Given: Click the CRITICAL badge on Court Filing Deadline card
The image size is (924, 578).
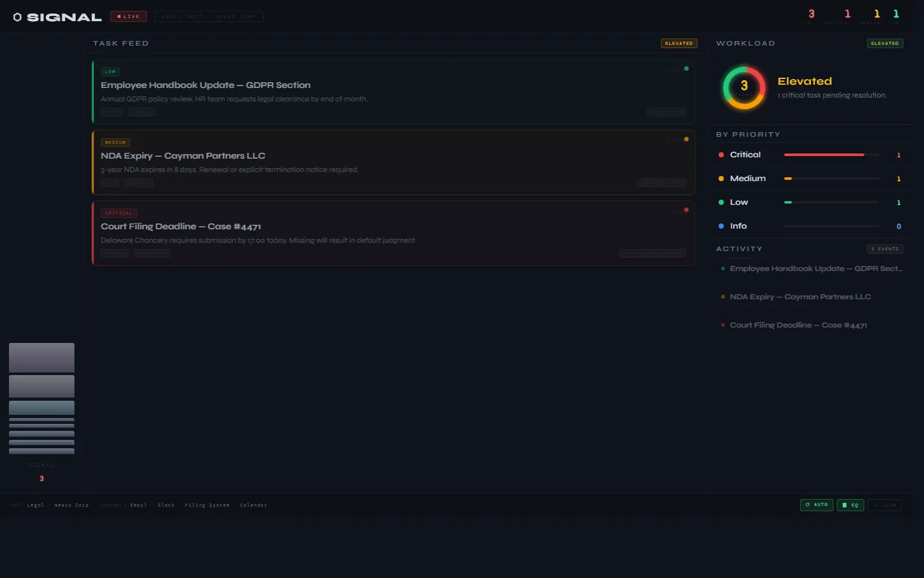Looking at the screenshot, I should [119, 213].
